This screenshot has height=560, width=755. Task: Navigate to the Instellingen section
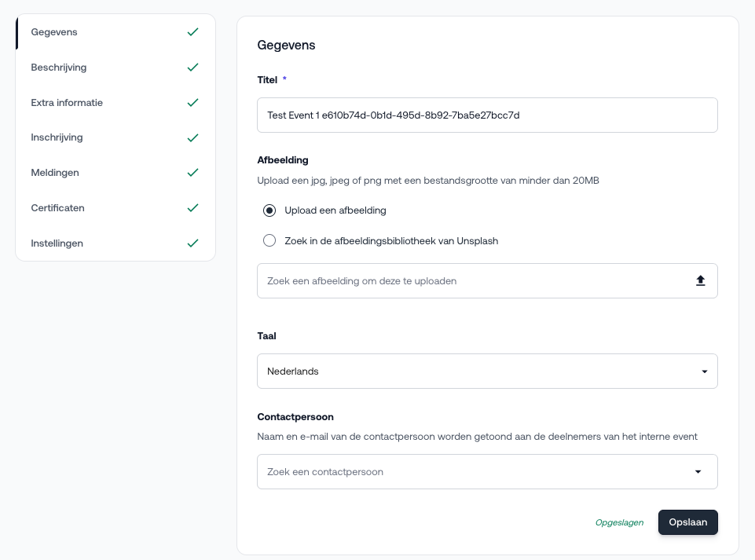57,243
